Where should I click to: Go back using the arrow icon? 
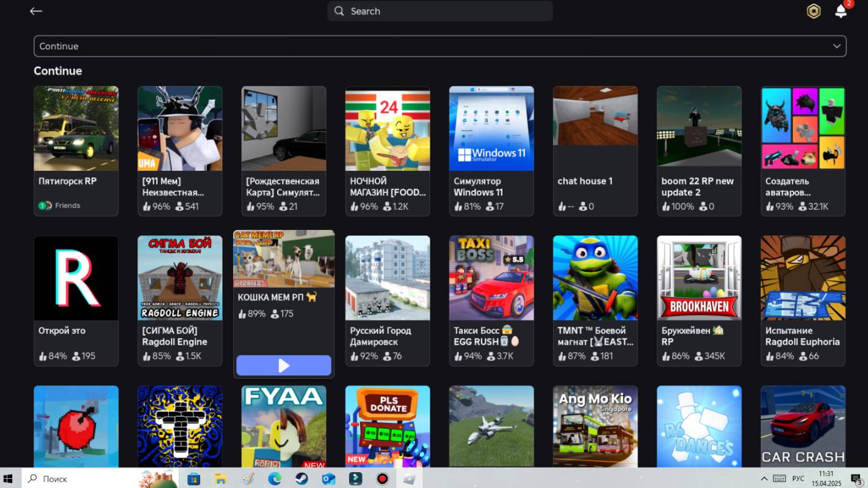pyautogui.click(x=36, y=11)
